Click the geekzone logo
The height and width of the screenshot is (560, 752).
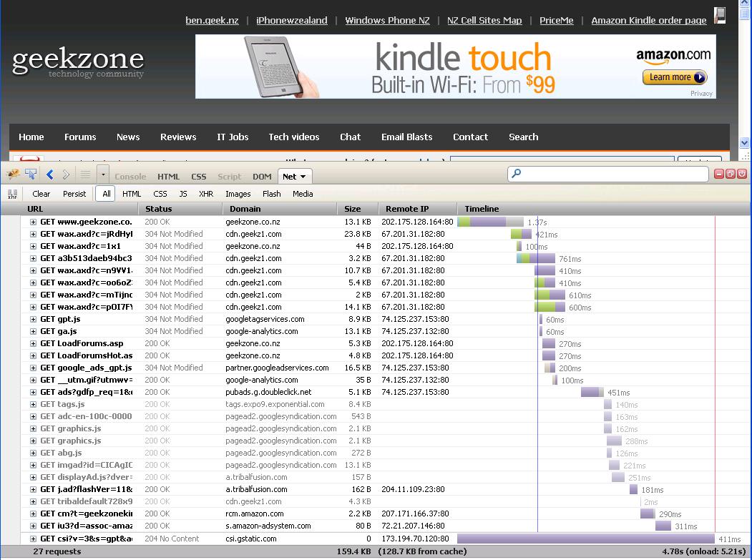78,63
